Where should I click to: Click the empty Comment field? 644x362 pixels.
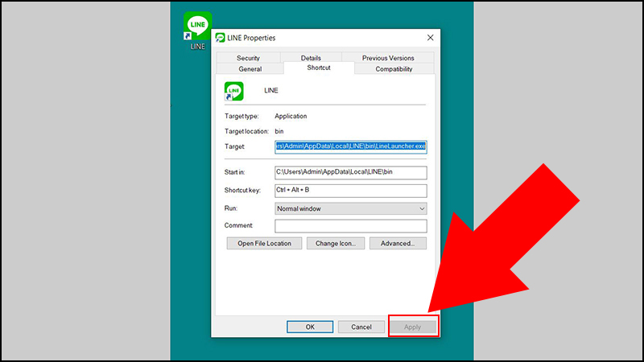351,226
